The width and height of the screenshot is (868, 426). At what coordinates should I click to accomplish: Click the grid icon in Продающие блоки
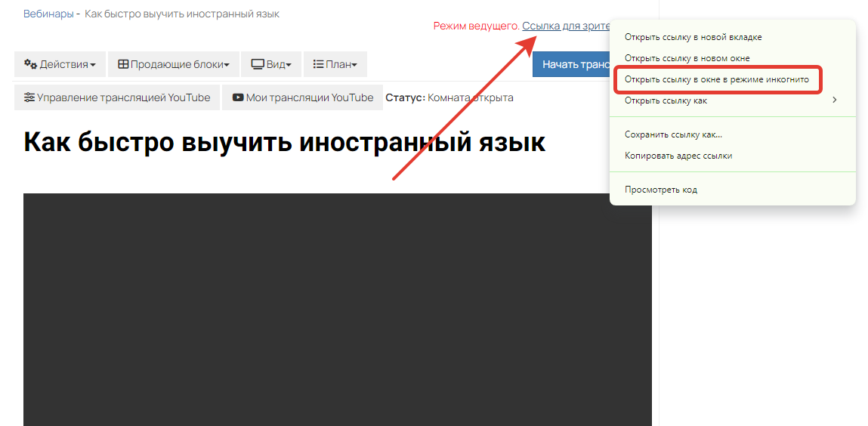click(x=123, y=64)
